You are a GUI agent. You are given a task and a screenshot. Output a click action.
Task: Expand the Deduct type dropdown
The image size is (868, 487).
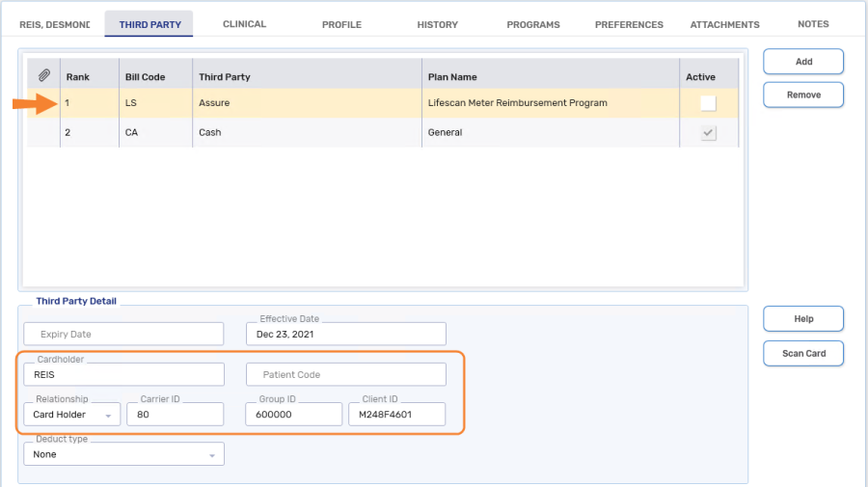[x=123, y=454]
